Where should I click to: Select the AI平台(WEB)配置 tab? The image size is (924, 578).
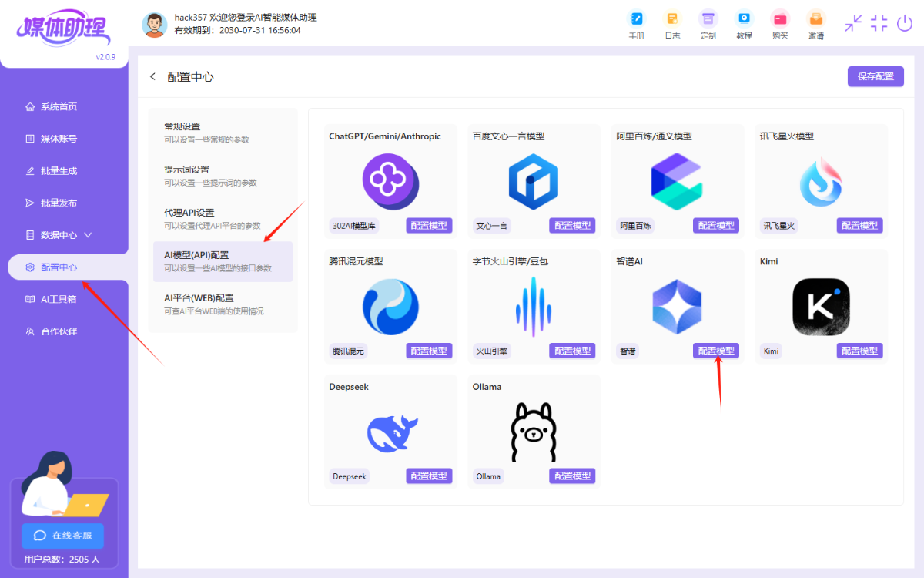tap(223, 304)
